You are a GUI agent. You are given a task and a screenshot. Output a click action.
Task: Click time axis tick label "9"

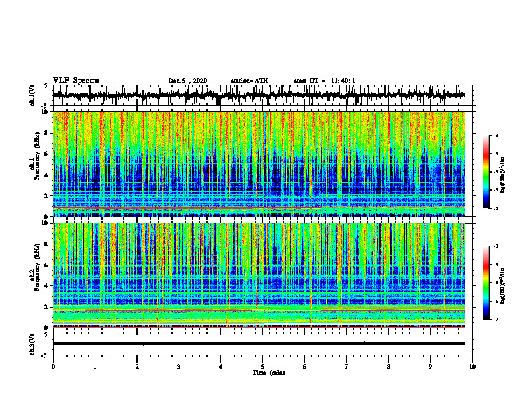(x=430, y=367)
